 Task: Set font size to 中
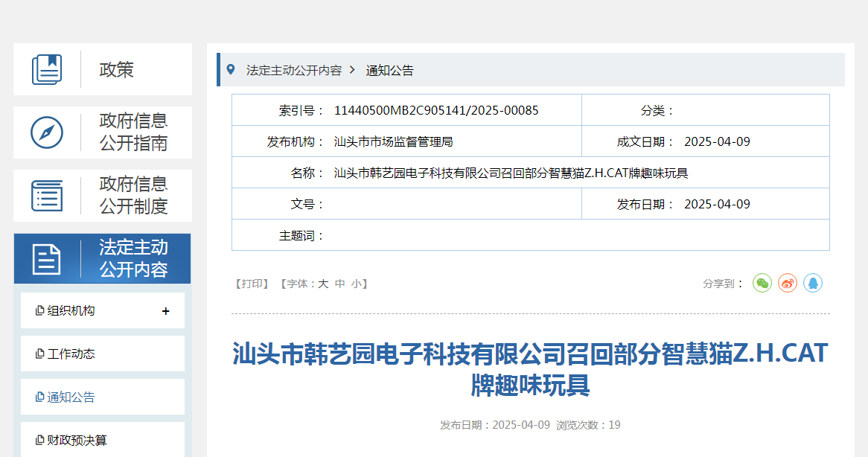point(340,284)
